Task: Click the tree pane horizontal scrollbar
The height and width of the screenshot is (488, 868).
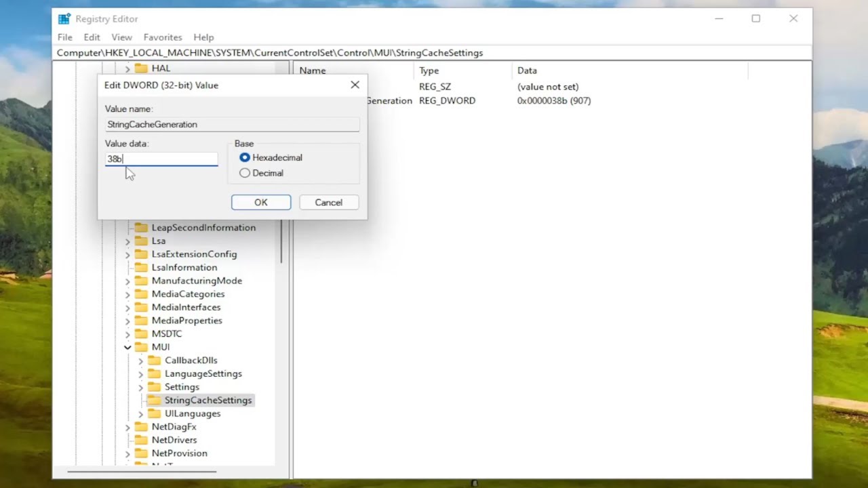Action: coord(142,471)
